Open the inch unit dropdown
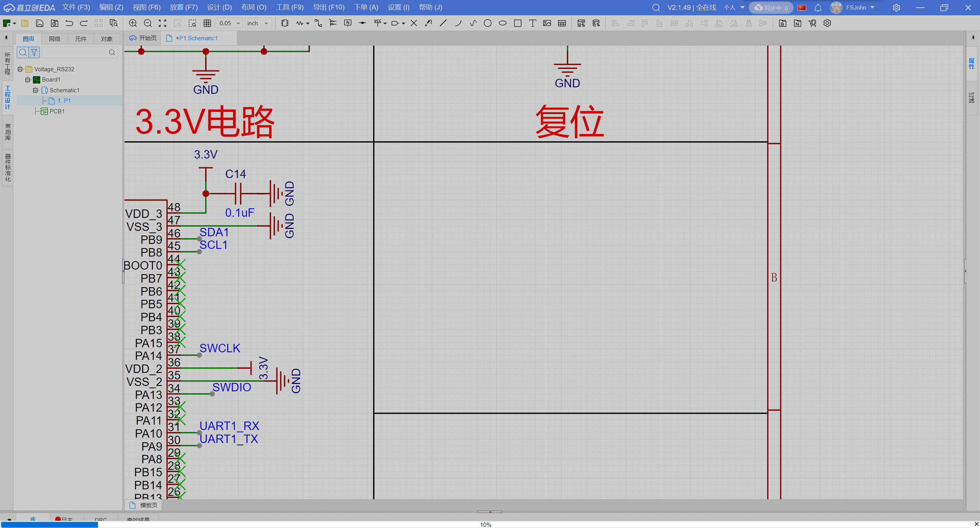Image resolution: width=980 pixels, height=528 pixels. coord(258,23)
